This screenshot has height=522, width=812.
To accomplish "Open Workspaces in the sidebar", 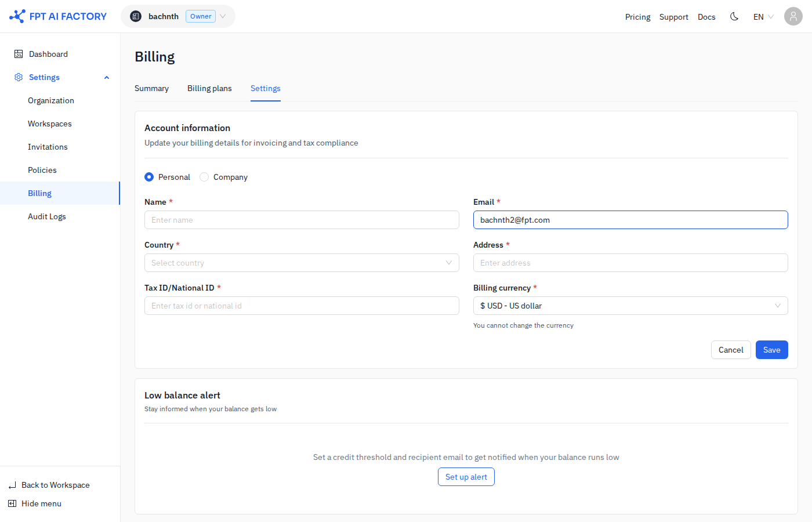I will (x=60, y=124).
